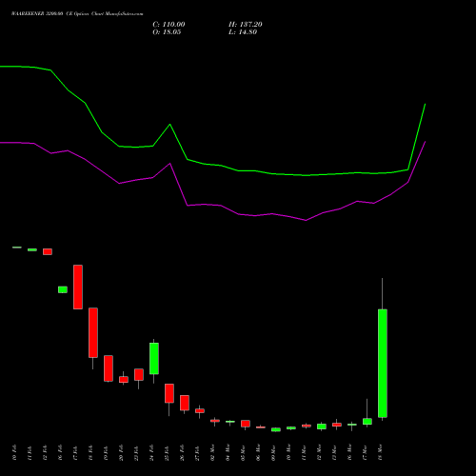Select the red candle for 23 Feb
Screen dimensions: 476x476
pyautogui.click(x=139, y=374)
